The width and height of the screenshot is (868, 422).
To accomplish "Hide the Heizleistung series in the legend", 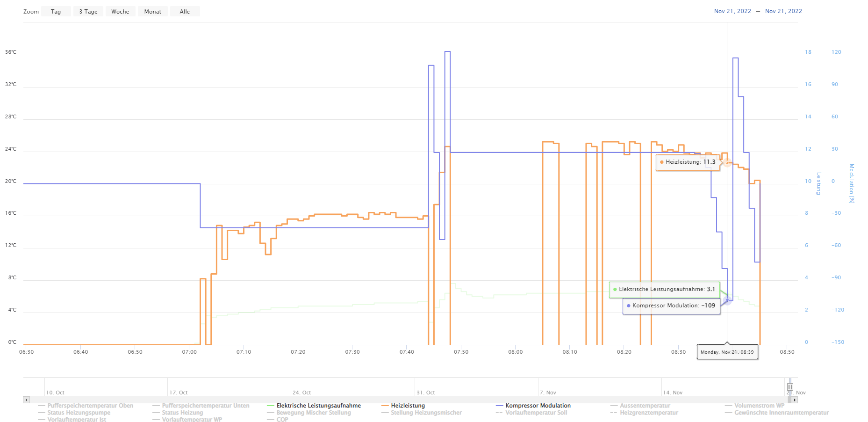I will (x=408, y=405).
